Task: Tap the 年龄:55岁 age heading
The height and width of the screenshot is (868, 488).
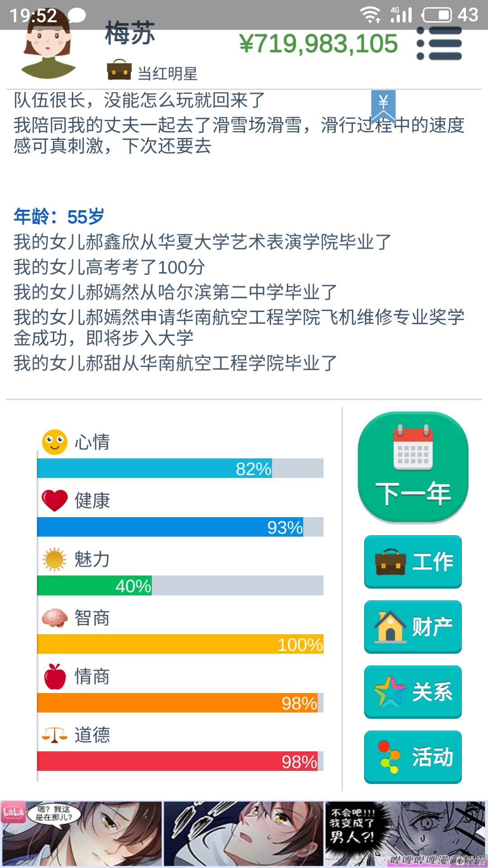Action: click(x=59, y=217)
